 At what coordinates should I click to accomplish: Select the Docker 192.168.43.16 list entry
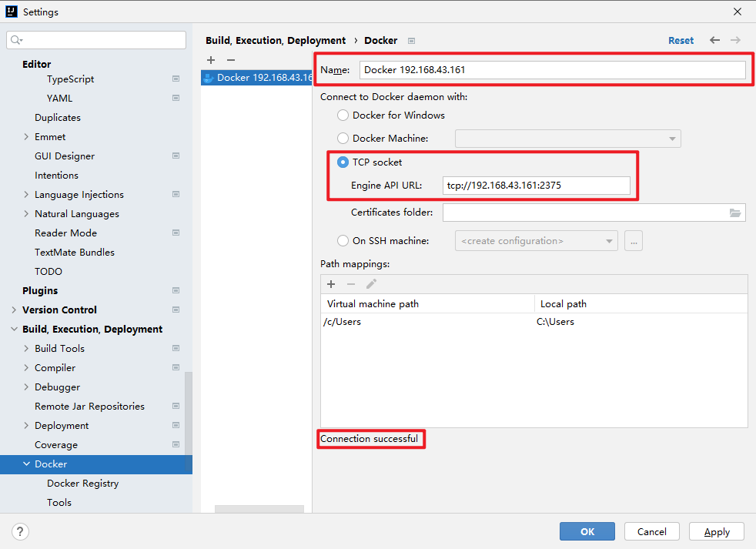256,78
